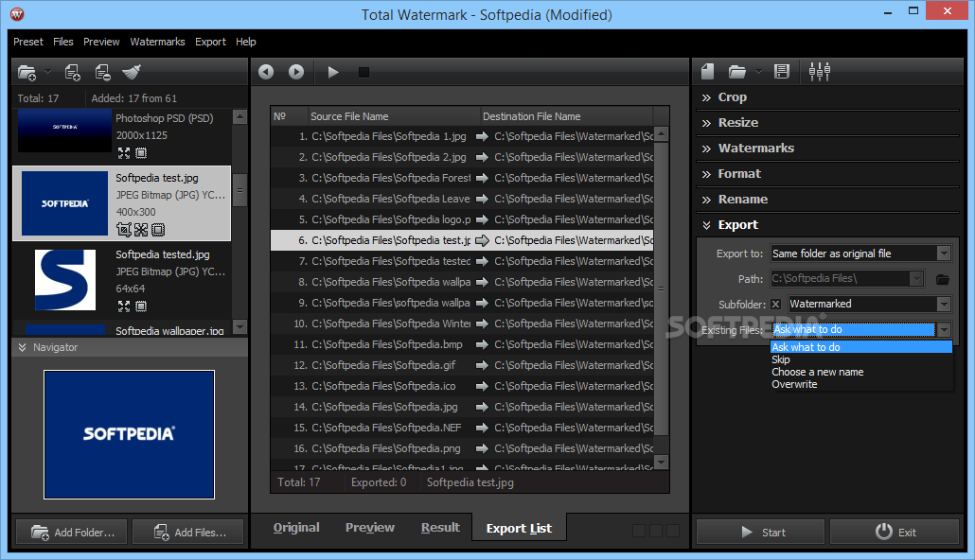This screenshot has height=560, width=975.
Task: Go to next image with right arrow
Action: point(296,72)
